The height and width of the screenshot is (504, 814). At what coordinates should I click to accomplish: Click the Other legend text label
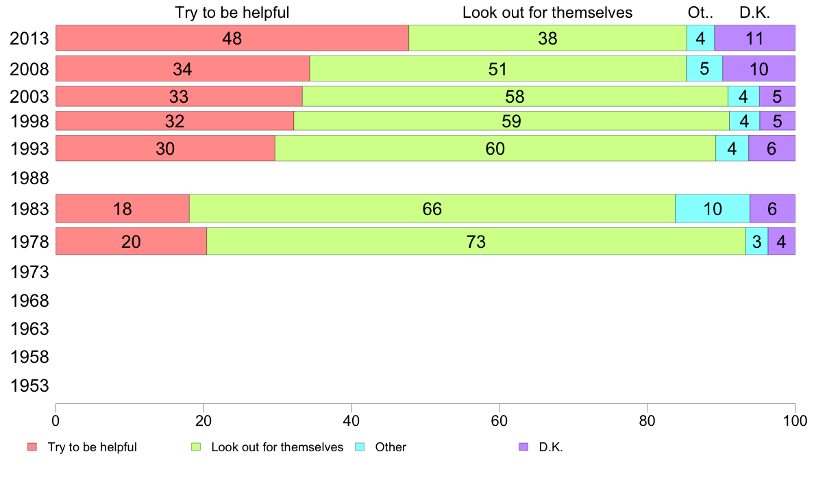click(391, 447)
